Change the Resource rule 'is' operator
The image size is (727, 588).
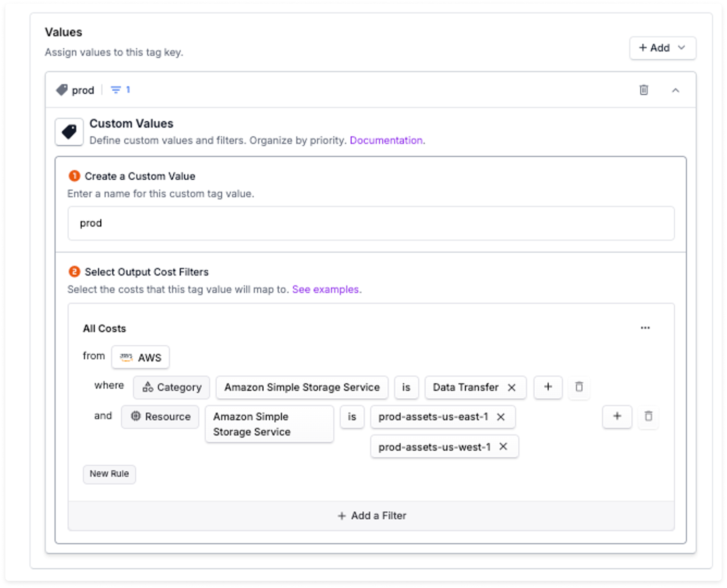352,417
